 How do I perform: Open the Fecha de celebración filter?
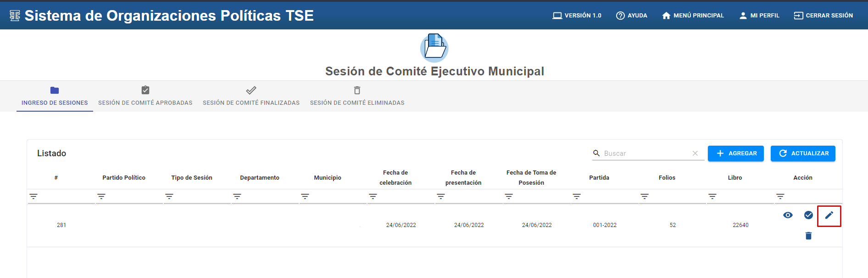373,197
